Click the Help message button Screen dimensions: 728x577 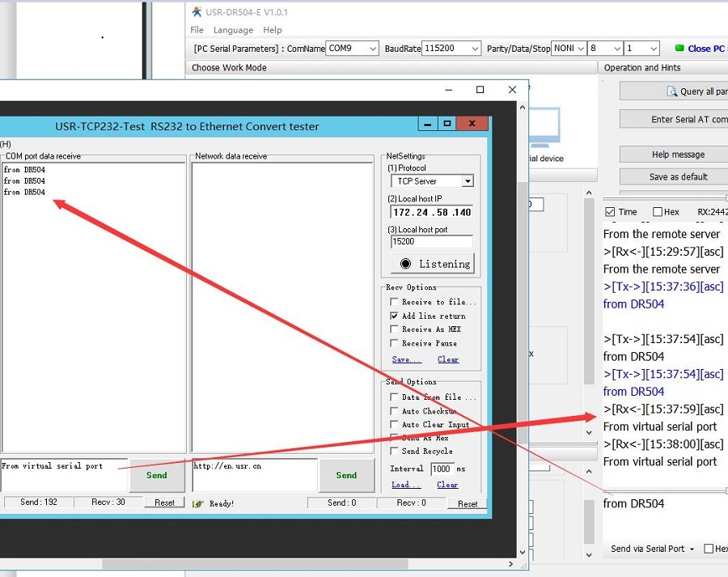(x=675, y=155)
